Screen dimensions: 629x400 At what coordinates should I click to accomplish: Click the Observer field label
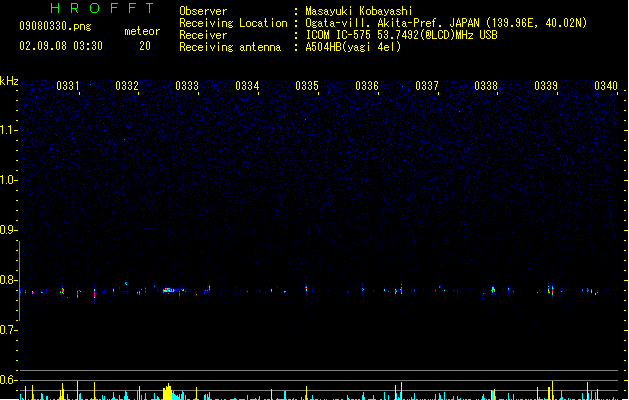203,11
